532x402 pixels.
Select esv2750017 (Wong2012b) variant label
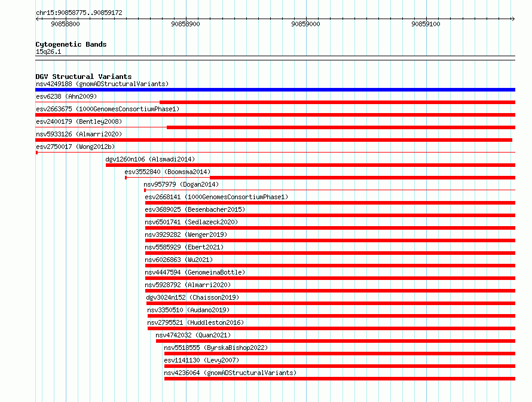tap(75, 147)
